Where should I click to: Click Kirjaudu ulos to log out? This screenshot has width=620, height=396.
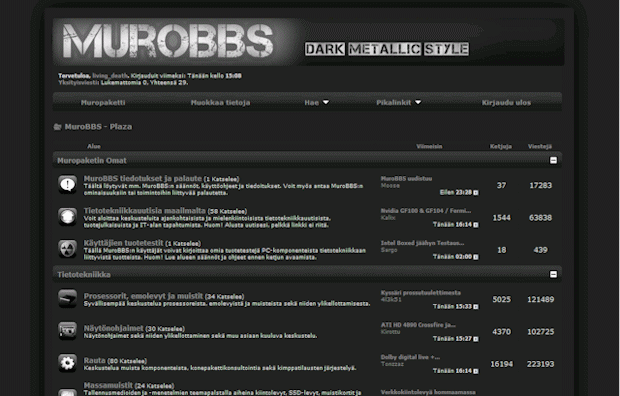tap(506, 102)
